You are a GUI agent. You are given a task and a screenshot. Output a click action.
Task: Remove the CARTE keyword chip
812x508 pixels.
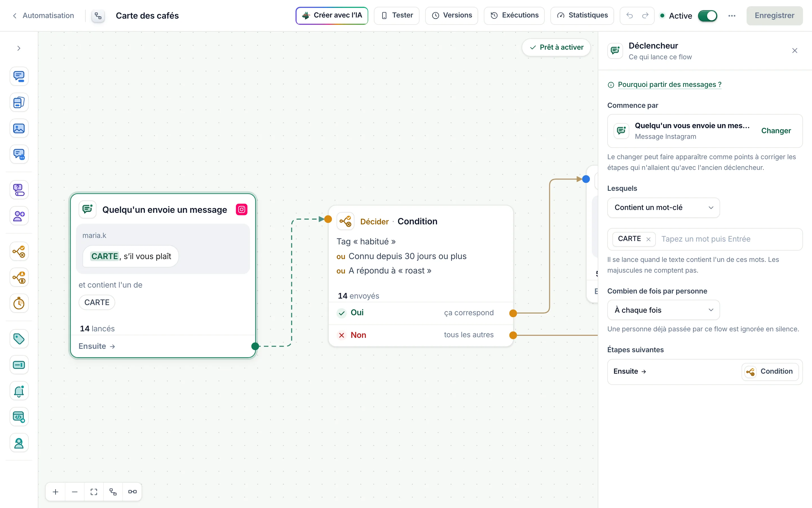tap(648, 239)
